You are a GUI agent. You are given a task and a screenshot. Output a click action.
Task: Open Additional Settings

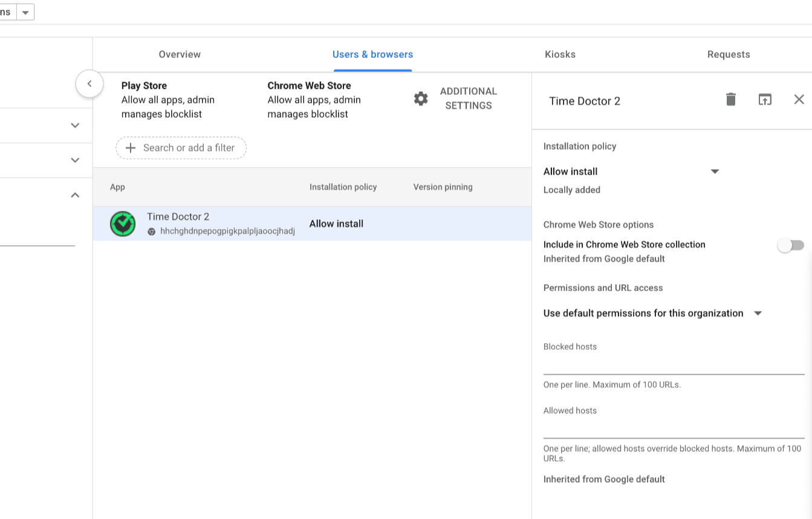469,98
